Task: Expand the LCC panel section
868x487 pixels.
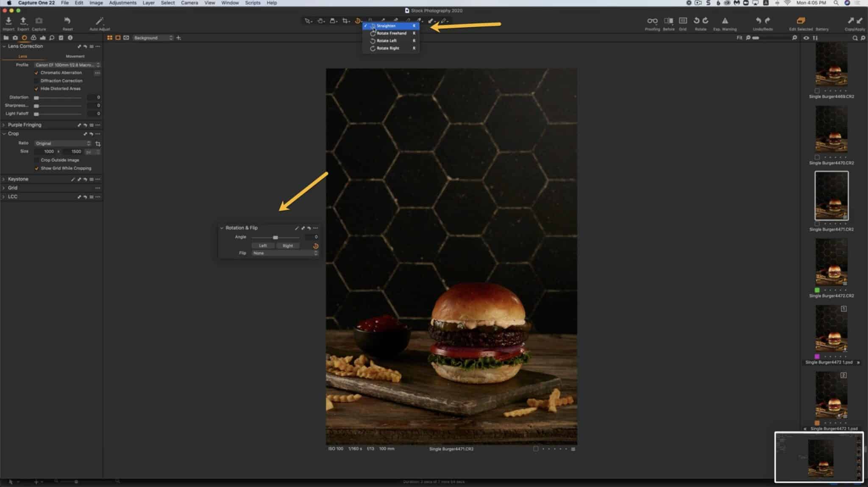Action: click(x=5, y=196)
